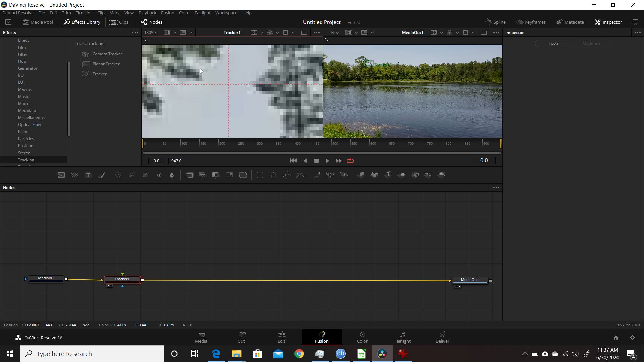Play the composition forward
This screenshot has height=362, width=644.
point(327,161)
